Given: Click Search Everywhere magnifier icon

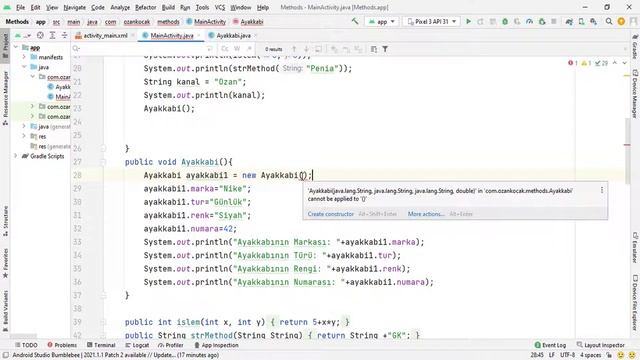Looking at the screenshot, I should click(609, 22).
